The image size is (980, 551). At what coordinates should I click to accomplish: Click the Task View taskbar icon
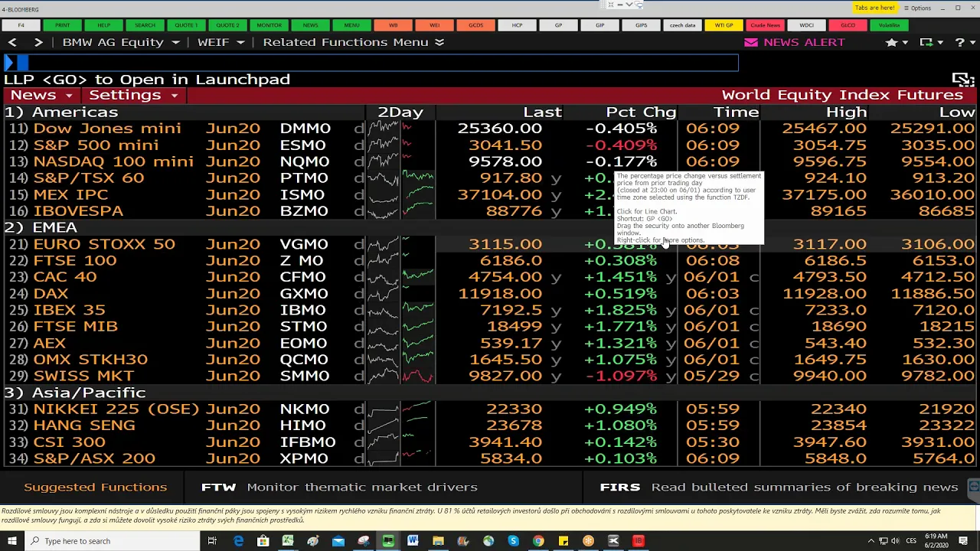212,541
